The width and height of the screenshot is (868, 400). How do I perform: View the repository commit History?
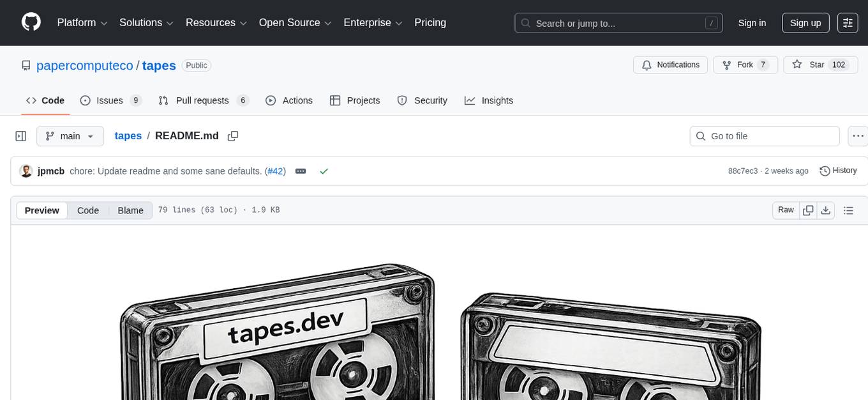tap(838, 171)
